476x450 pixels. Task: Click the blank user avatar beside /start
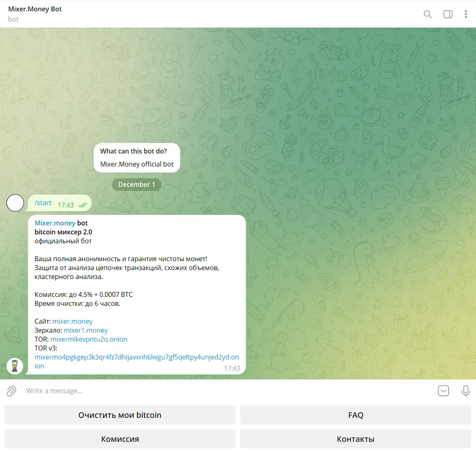coord(15,203)
